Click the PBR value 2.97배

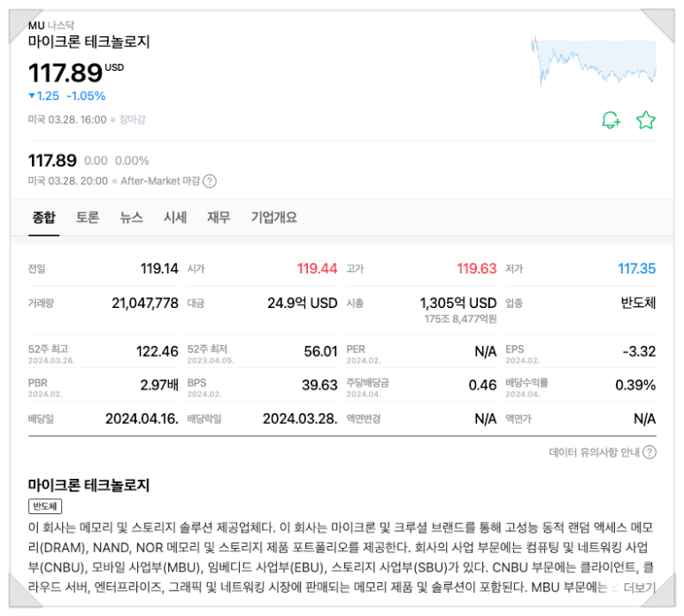[x=159, y=385]
